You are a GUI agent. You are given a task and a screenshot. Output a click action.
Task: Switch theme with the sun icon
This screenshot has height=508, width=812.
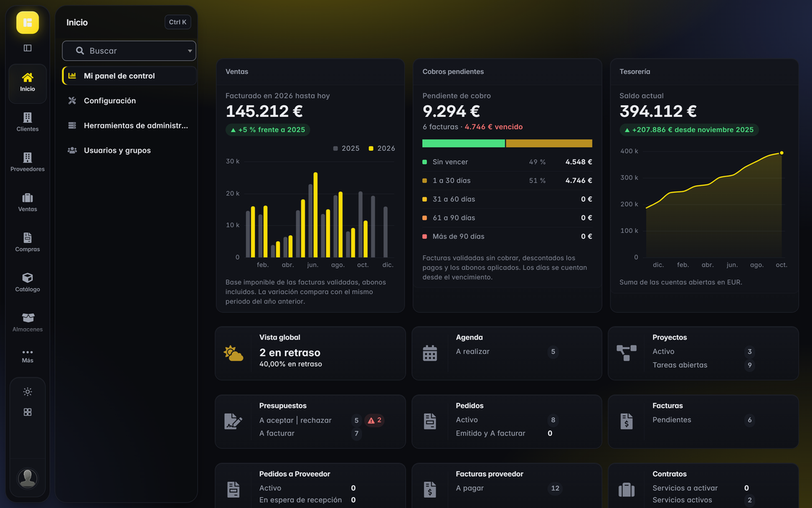tap(28, 391)
